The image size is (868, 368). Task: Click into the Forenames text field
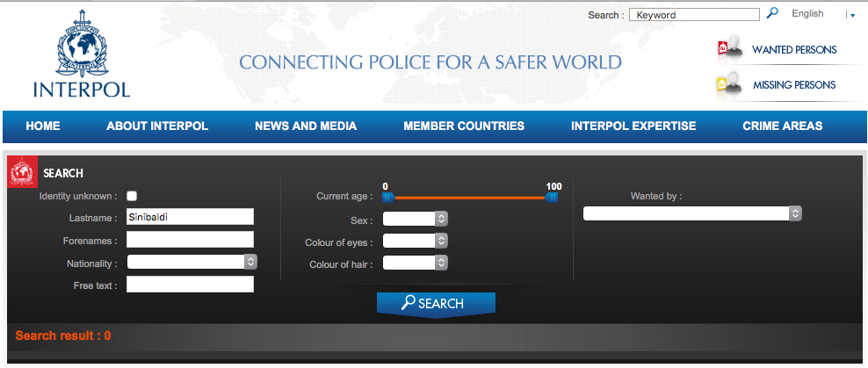coord(190,240)
